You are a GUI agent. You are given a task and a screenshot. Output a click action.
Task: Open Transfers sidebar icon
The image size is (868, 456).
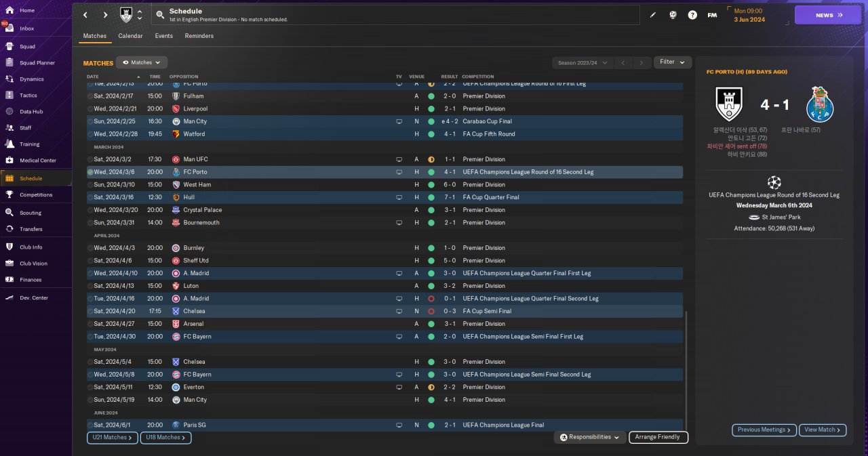click(9, 229)
